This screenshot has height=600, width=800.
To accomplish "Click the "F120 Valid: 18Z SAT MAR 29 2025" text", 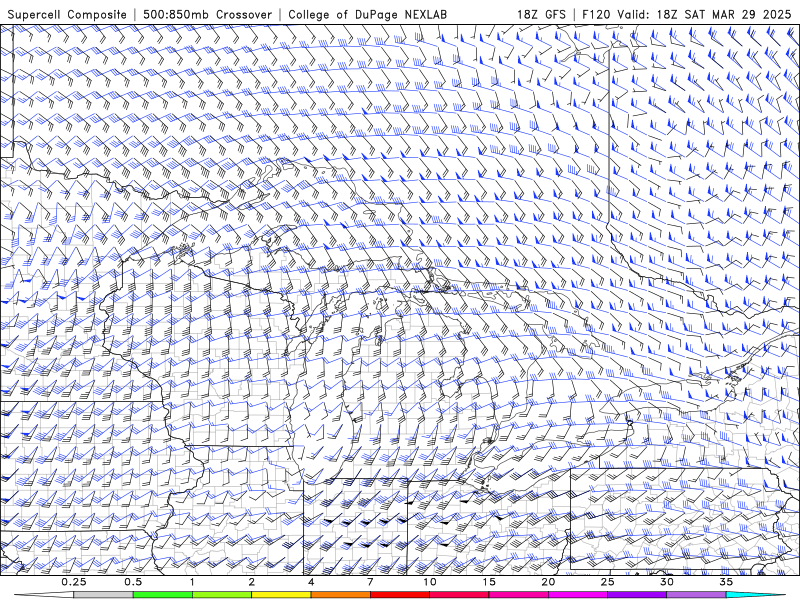I will [687, 15].
